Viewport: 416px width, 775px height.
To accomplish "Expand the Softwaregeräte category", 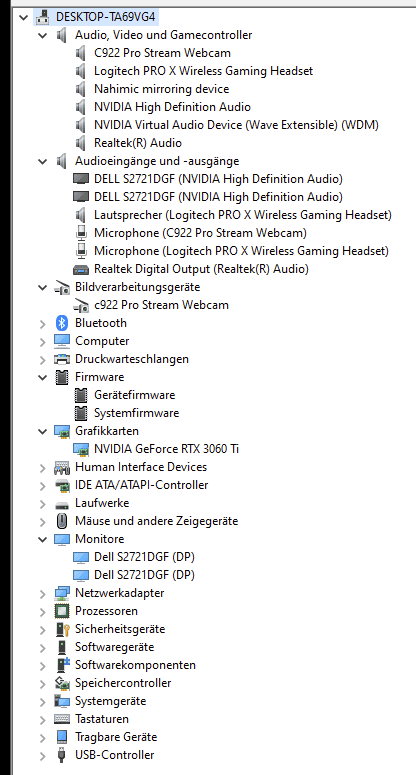I will [42, 647].
